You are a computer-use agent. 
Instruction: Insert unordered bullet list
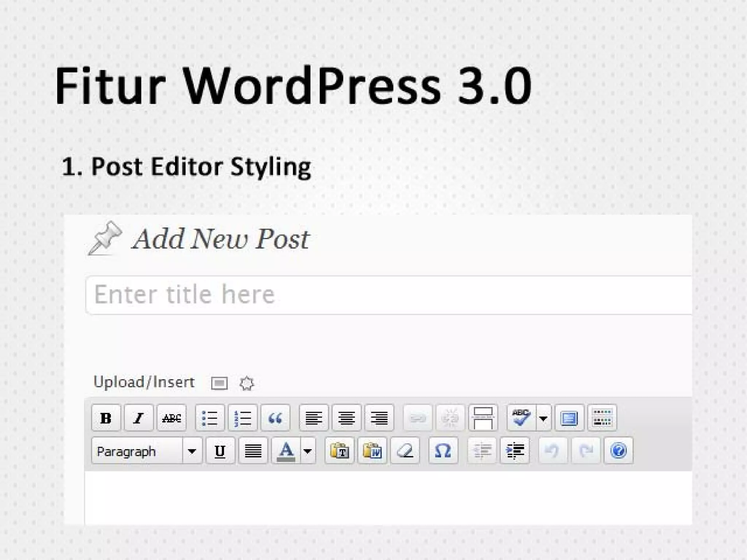(210, 418)
